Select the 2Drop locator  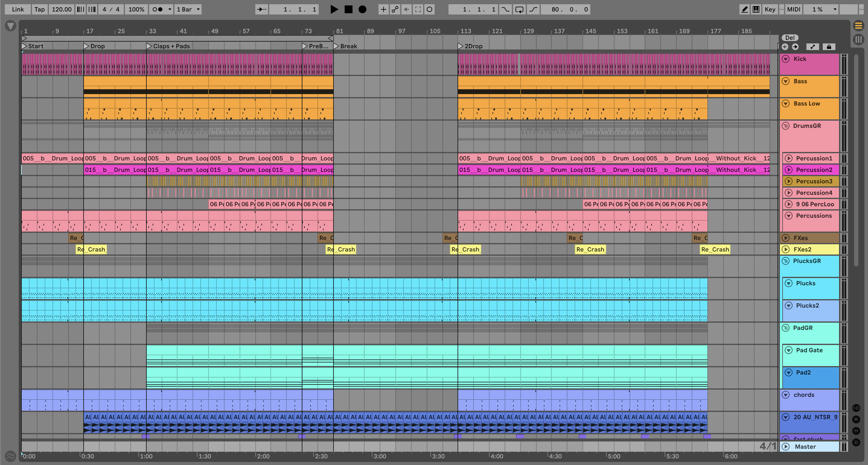[461, 46]
